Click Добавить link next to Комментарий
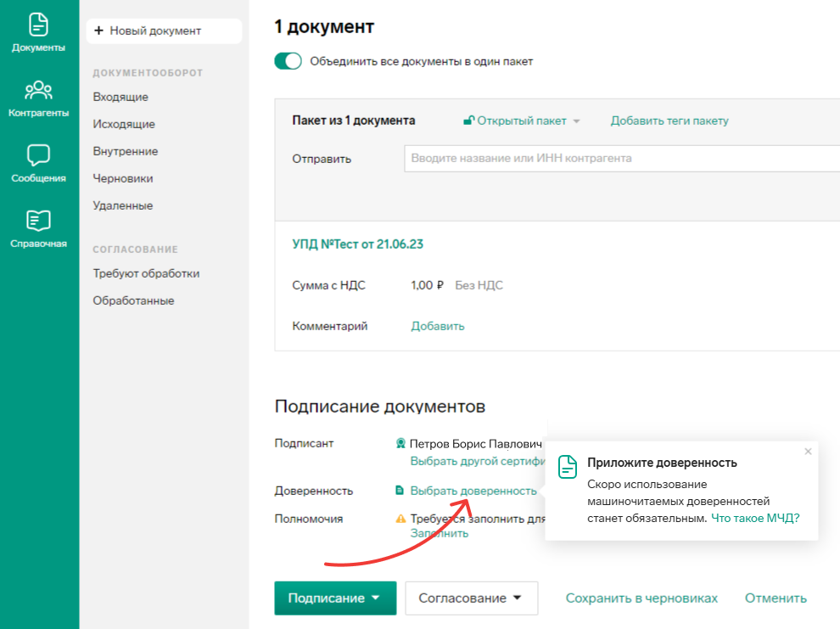The image size is (840, 629). coord(438,326)
